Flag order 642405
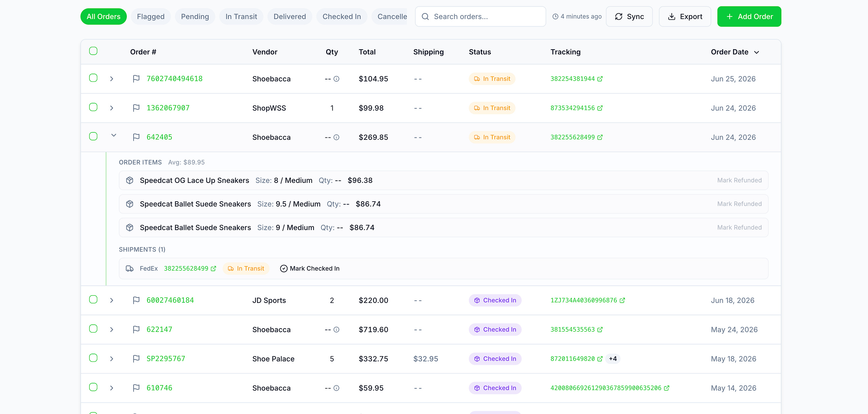868x414 pixels. 136,137
